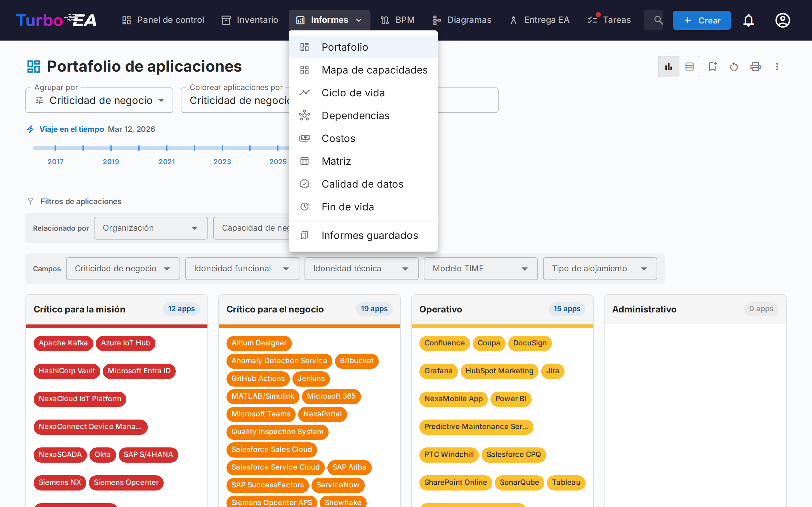The width and height of the screenshot is (812, 507).
Task: Select Mapa de capacidades menu item
Action: [x=374, y=70]
